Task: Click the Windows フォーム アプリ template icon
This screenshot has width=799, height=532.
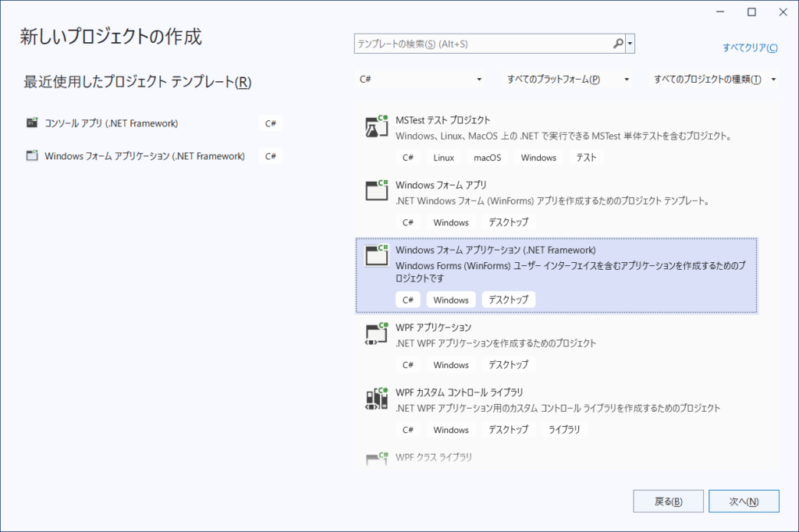Action: pos(377,190)
